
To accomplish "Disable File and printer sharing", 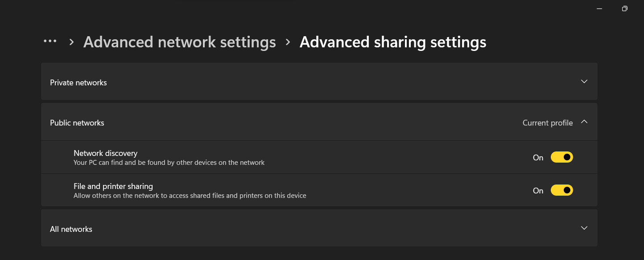I will (x=562, y=190).
